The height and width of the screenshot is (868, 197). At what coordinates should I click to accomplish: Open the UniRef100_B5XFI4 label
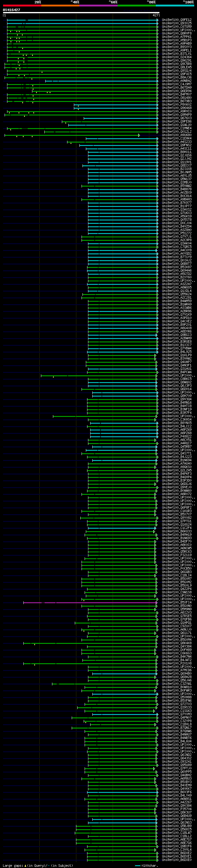click(177, 603)
